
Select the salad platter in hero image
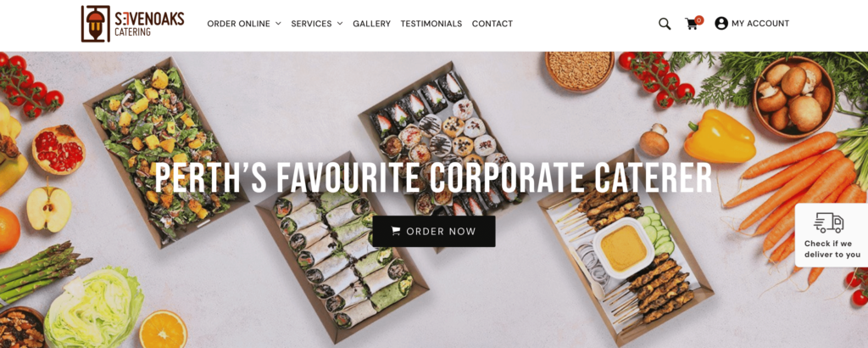click(166, 153)
